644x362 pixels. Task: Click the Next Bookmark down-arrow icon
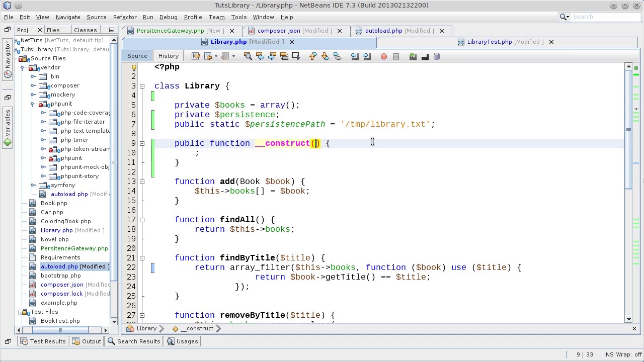(x=325, y=56)
